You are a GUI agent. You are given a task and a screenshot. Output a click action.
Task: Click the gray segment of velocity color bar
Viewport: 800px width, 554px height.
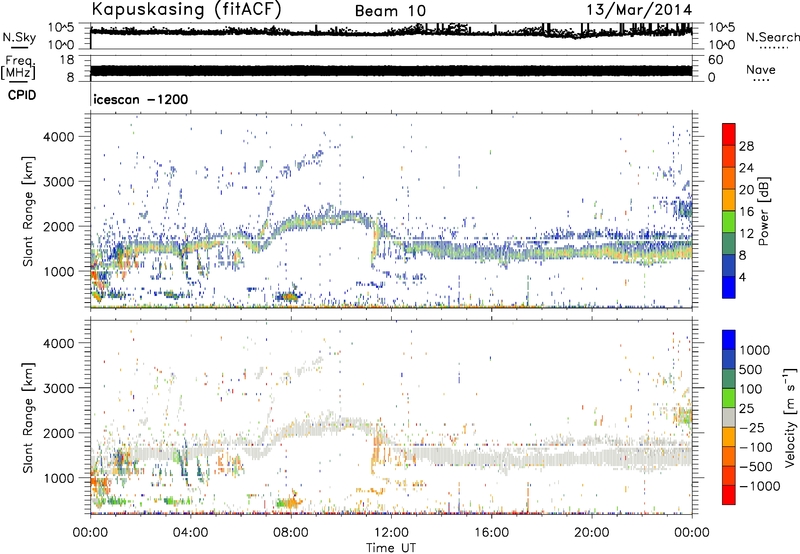tap(729, 417)
